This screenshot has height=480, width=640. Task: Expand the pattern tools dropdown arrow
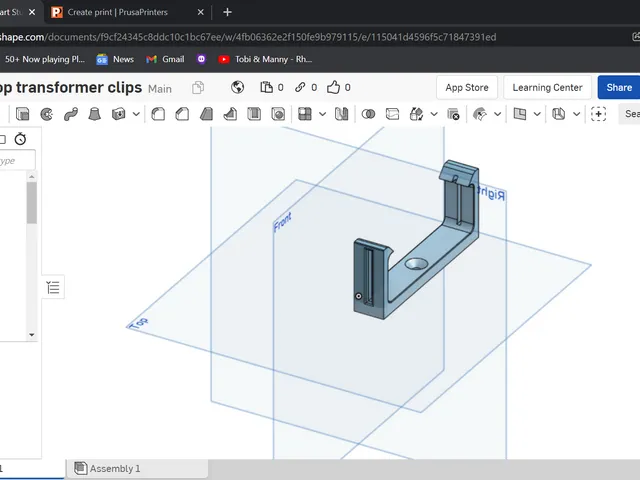[x=322, y=114]
